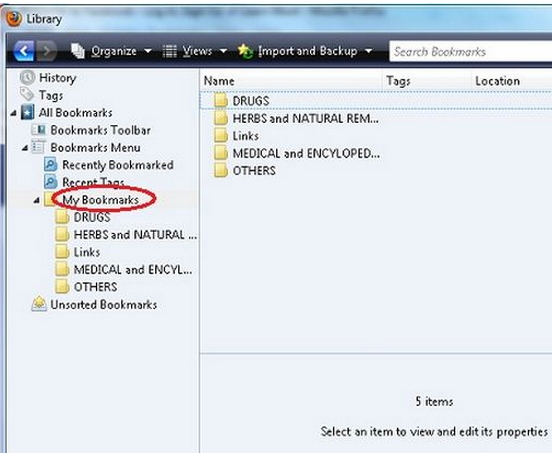Select MEDICAL and ENCYLOPED row in the name list
This screenshot has width=552, height=454.
(376, 153)
